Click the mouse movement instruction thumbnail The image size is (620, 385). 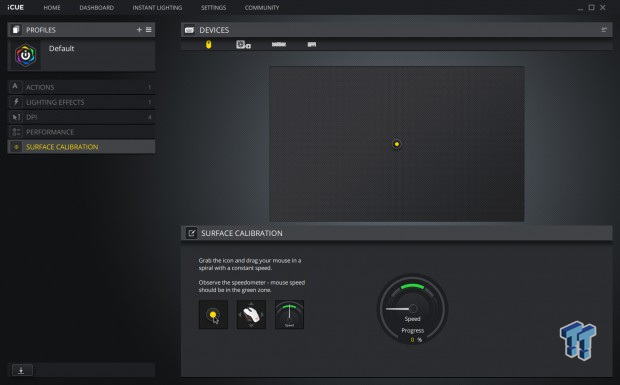tap(251, 315)
